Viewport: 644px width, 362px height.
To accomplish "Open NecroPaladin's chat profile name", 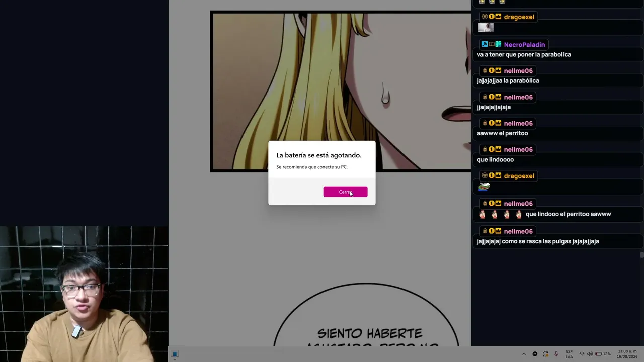I will coord(524,45).
